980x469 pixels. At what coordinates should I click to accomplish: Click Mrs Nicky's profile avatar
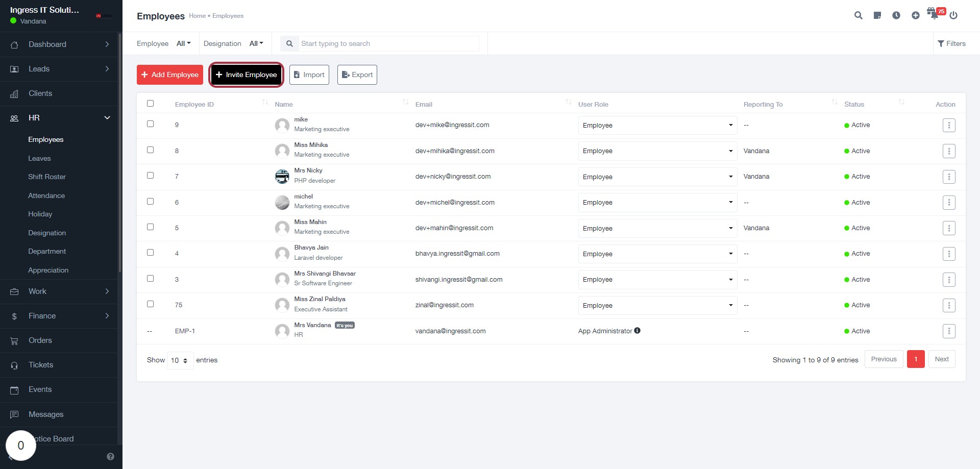(282, 177)
